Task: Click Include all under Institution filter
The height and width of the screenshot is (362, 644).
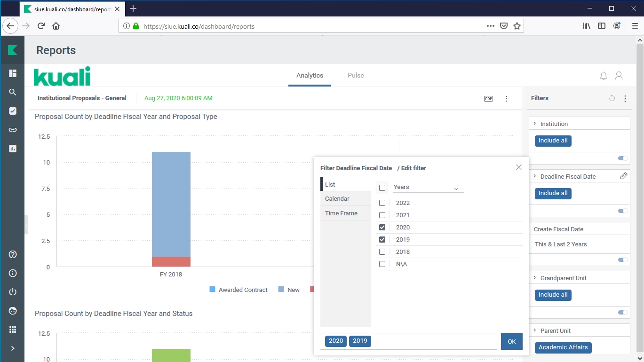Action: coord(553,141)
